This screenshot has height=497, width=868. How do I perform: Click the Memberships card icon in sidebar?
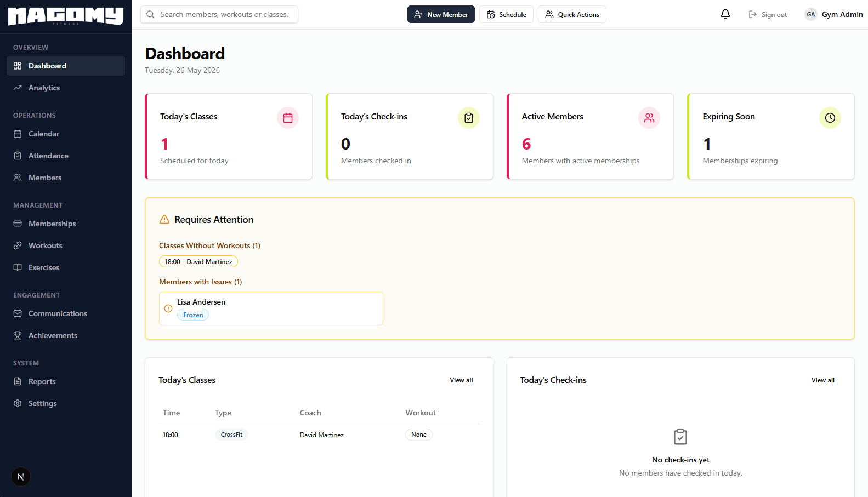click(x=18, y=224)
